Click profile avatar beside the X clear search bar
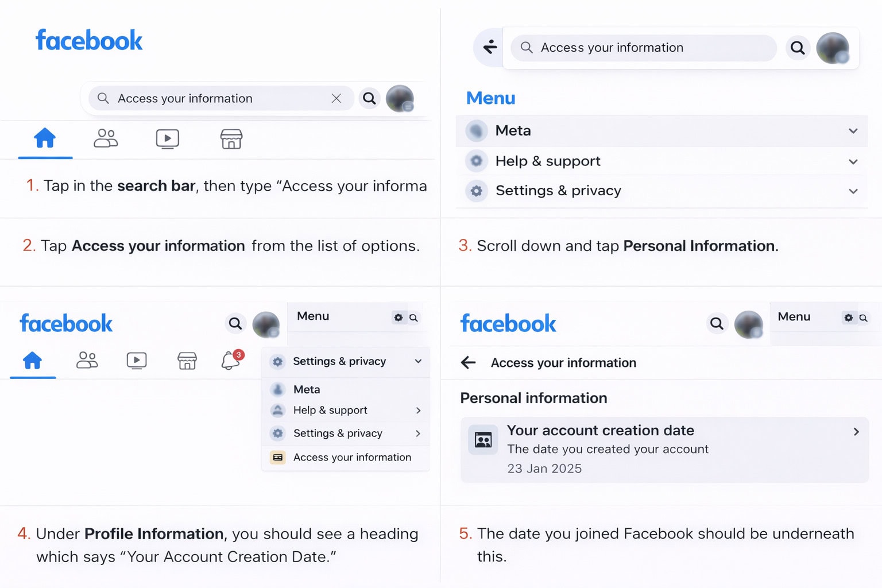882x588 pixels. click(x=400, y=99)
